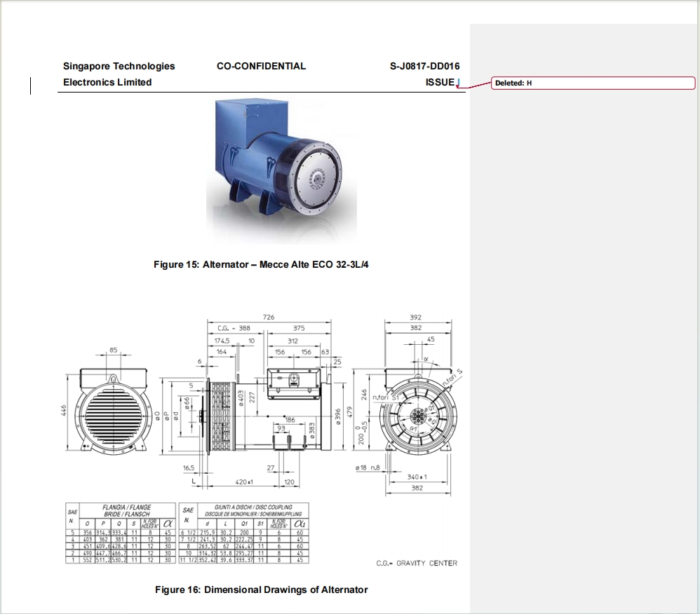The height and width of the screenshot is (614, 700).
Task: Click the '352,42' value in coupling table
Action: (208, 560)
